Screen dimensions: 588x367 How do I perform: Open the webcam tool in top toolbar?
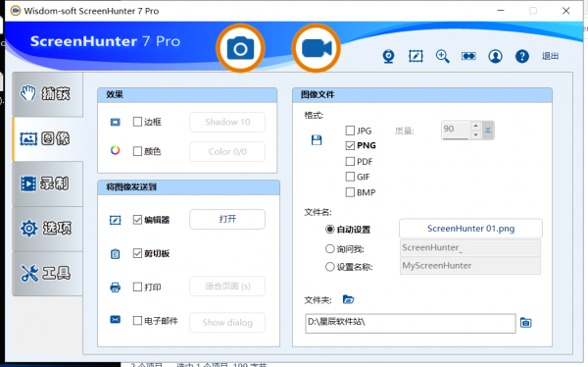[x=388, y=56]
